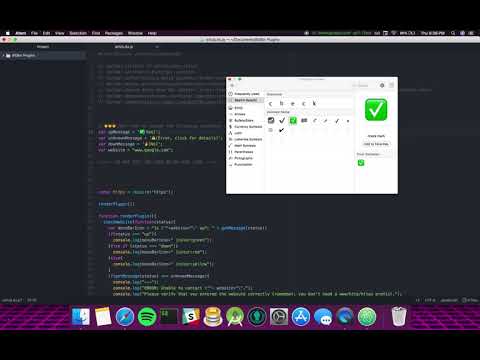Launch Spotify from the Dock
The image size is (480, 360).
point(147,317)
